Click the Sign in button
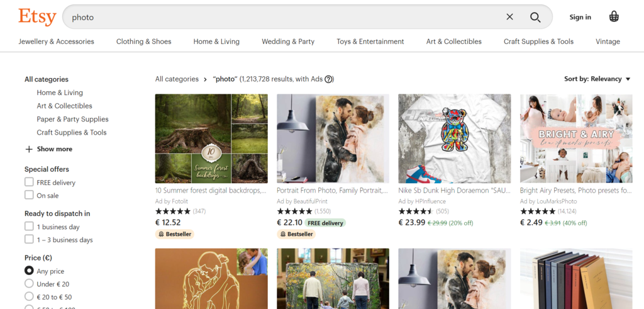Viewport: 644px width, 309px height. tap(580, 17)
